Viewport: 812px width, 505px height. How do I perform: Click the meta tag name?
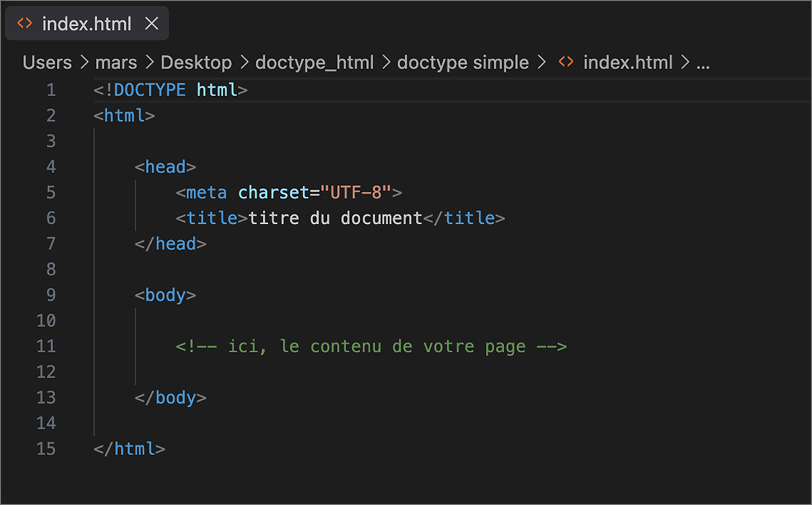click(206, 193)
